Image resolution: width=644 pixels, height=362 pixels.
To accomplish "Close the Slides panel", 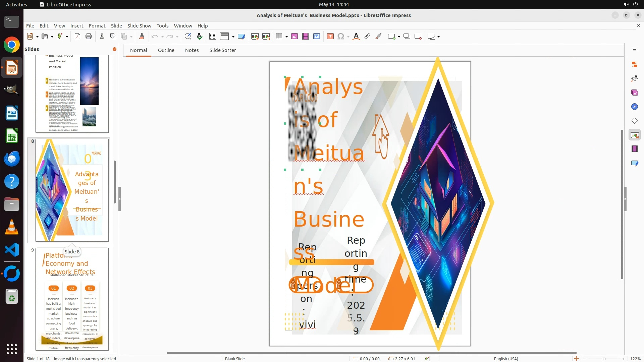I will 114,49.
